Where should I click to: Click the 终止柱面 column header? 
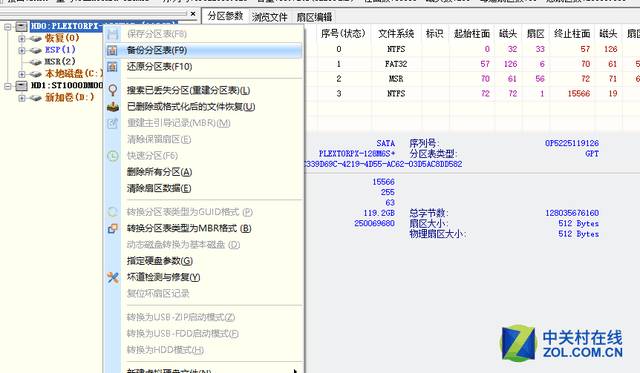572,33
